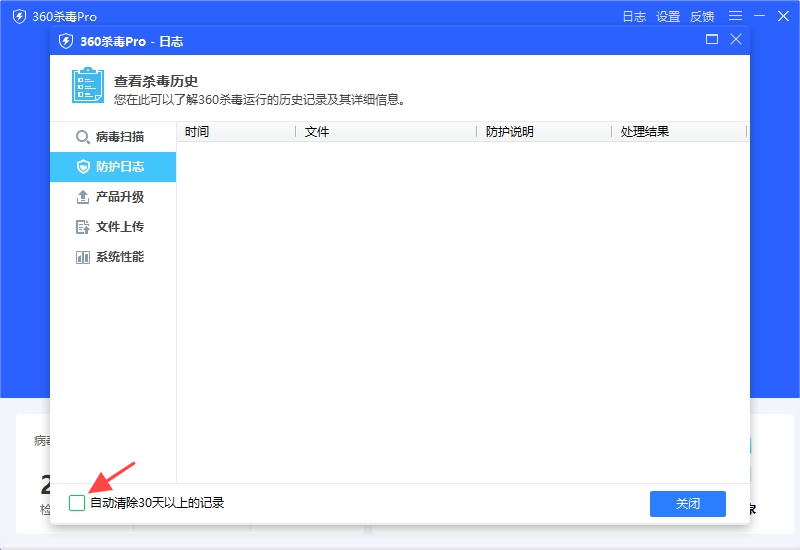Screen dimensions: 800x550
Task: Click the 查看杀毒历史 heading text
Action: pos(156,81)
